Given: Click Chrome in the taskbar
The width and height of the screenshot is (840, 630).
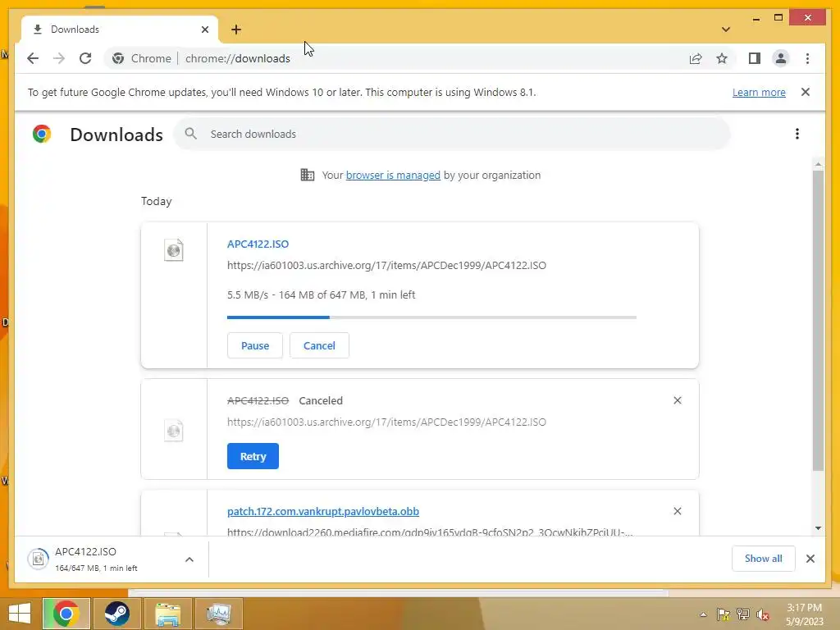Looking at the screenshot, I should [66, 614].
